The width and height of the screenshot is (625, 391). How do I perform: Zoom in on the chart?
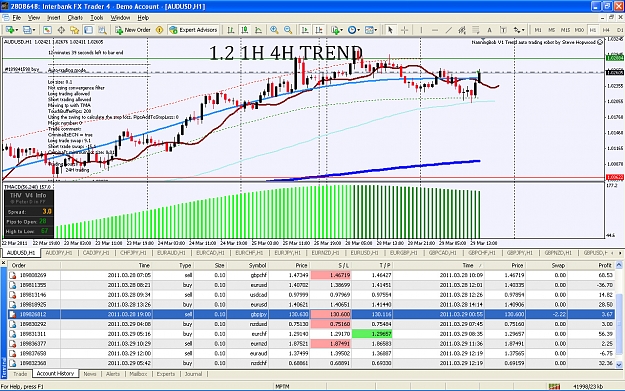[x=274, y=30]
